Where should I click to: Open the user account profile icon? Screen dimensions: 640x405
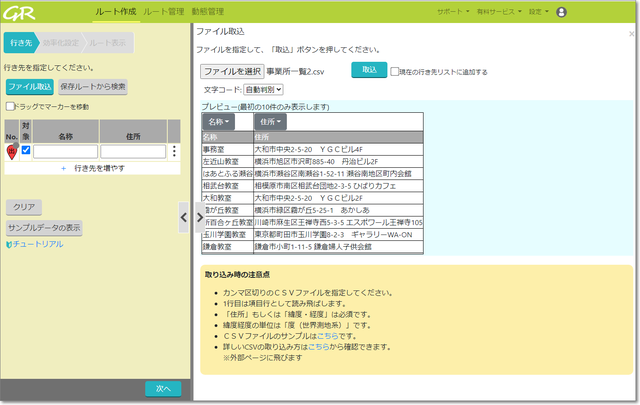pyautogui.click(x=589, y=12)
